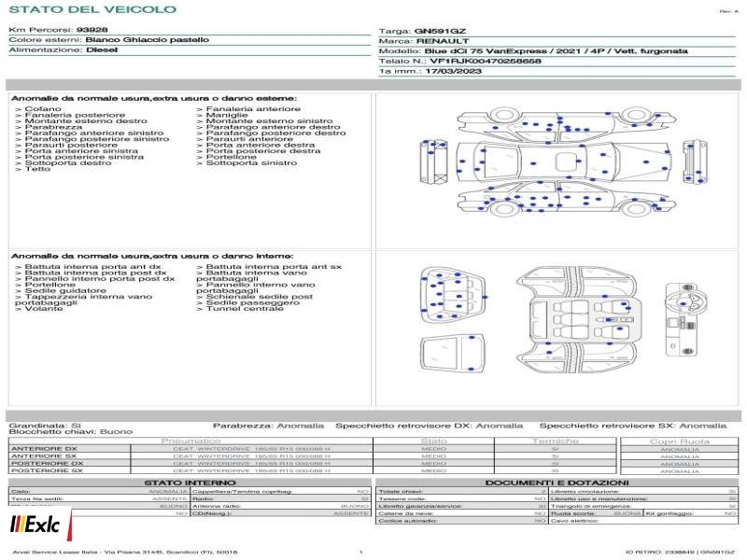The width and height of the screenshot is (747, 560).
Task: Select 'Sottoporta destro' entry
Action: point(67,162)
